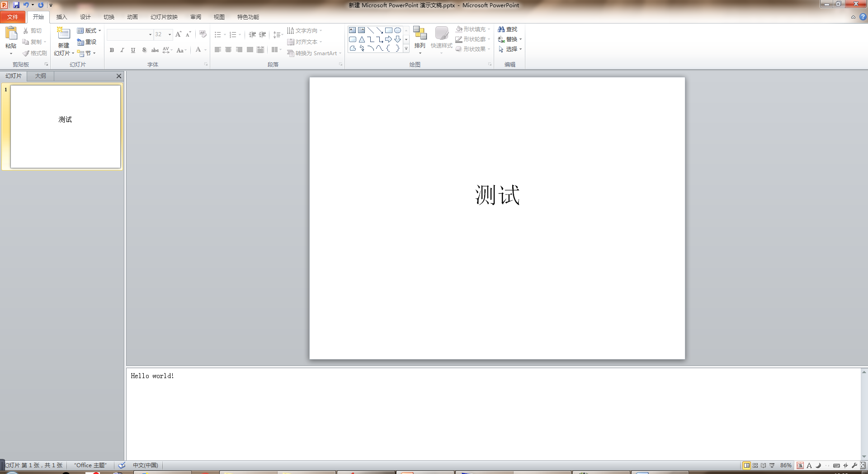Apply italic formatting
This screenshot has height=474, width=868.
(122, 50)
